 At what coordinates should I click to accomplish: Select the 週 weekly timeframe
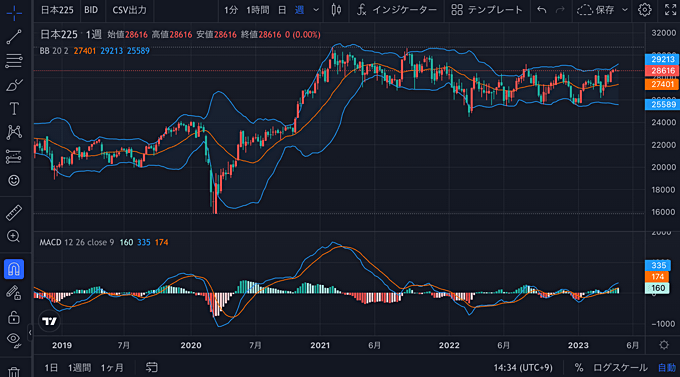(x=299, y=10)
